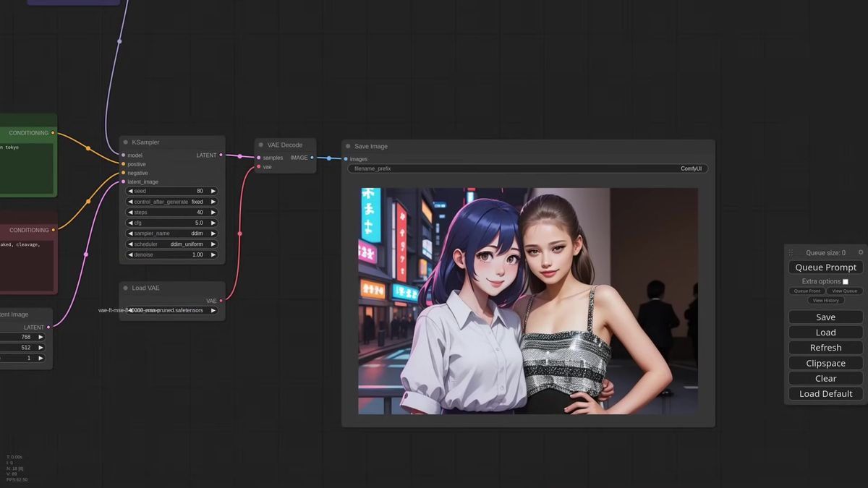Collapse the VAE Decode node via its title dot

(x=260, y=145)
